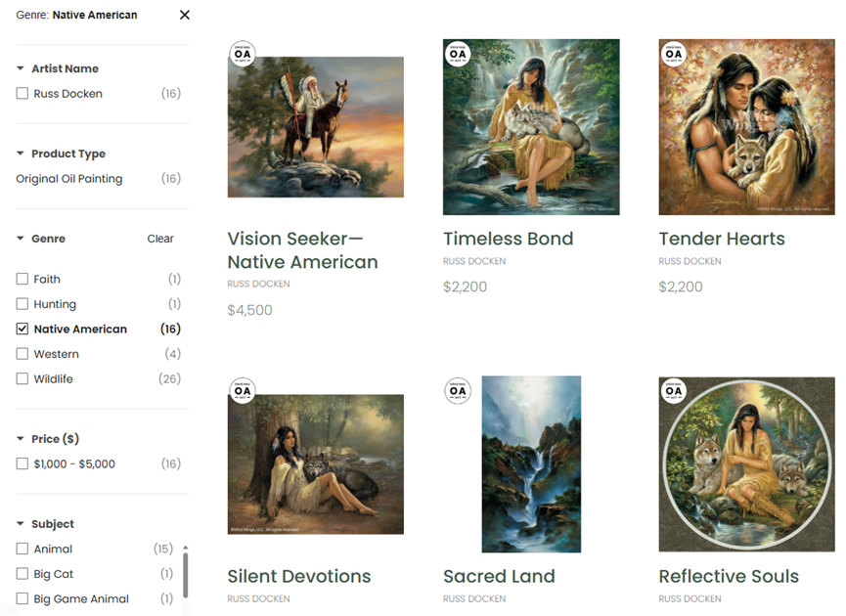Clear the Genre filter selection

(160, 239)
